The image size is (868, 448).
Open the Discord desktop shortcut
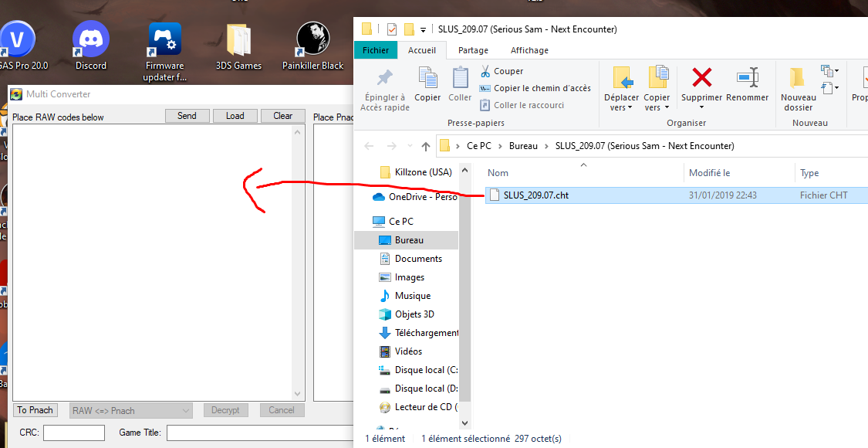point(91,46)
